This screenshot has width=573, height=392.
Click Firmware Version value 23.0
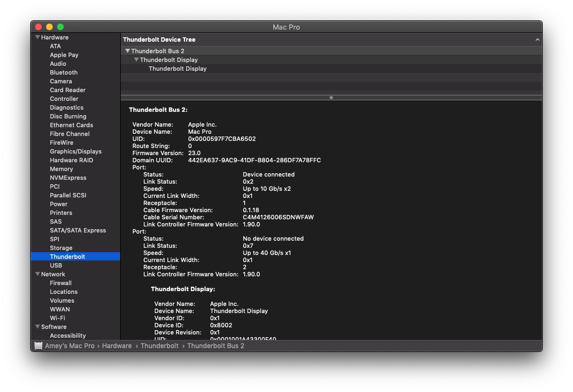click(x=194, y=153)
